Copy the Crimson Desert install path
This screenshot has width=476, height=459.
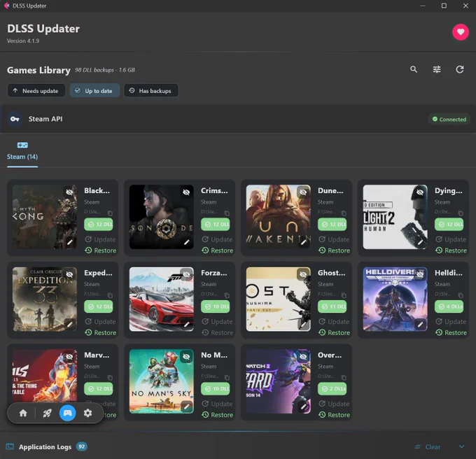pos(227,213)
